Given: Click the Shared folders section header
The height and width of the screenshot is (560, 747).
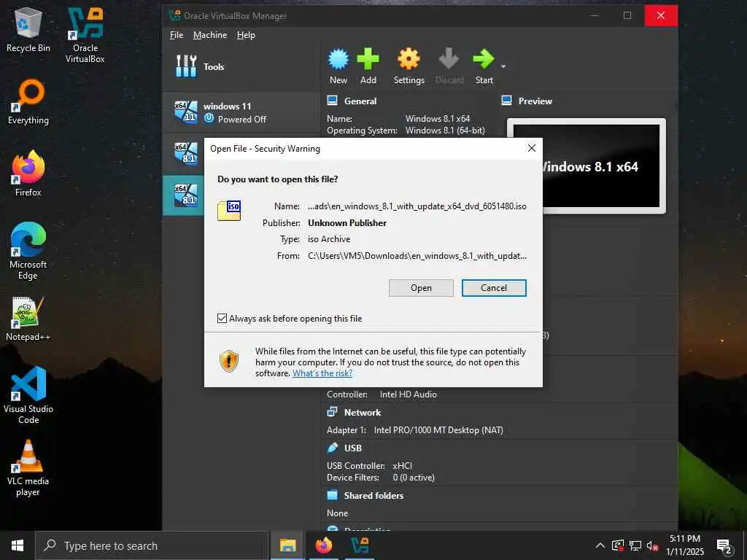Looking at the screenshot, I should pyautogui.click(x=374, y=496).
